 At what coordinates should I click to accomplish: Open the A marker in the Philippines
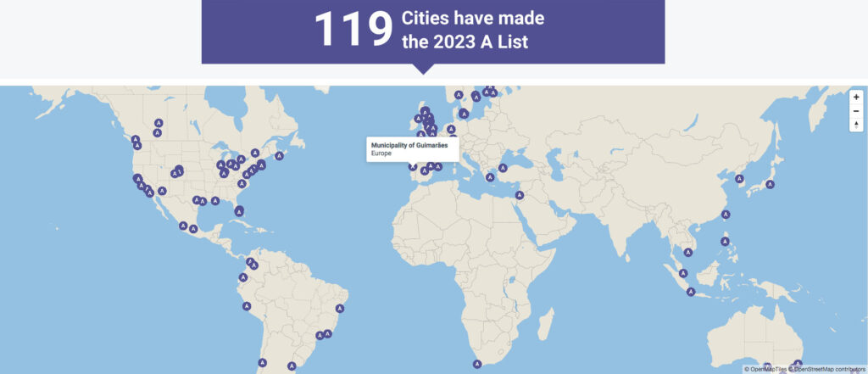(725, 242)
